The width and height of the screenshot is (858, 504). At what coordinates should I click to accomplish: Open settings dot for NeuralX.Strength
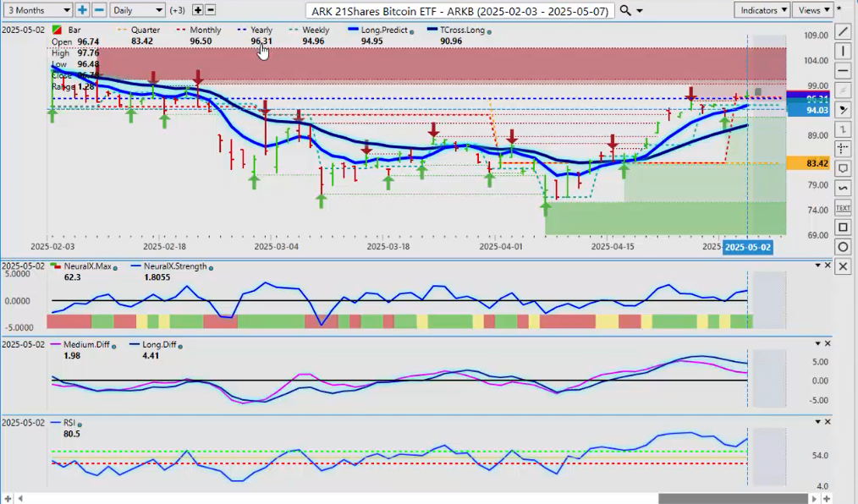211,268
